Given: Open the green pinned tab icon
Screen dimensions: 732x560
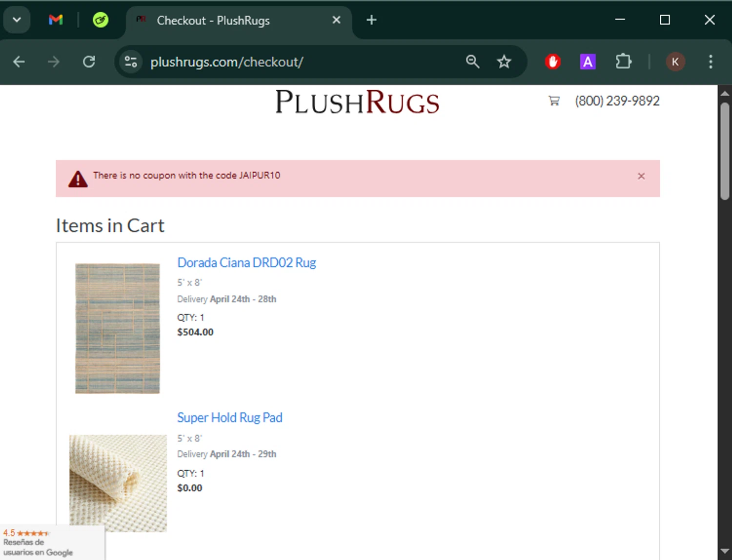Looking at the screenshot, I should [x=101, y=20].
